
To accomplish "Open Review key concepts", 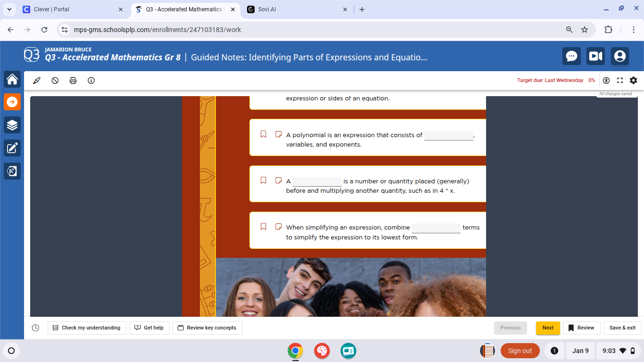I will point(207,328).
